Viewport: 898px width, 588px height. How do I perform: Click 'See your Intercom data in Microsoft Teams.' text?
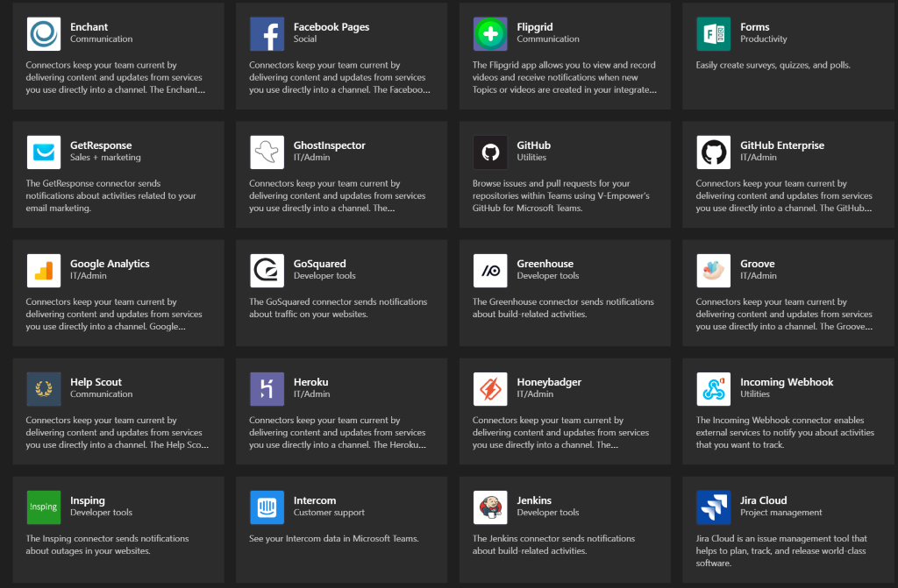(333, 539)
